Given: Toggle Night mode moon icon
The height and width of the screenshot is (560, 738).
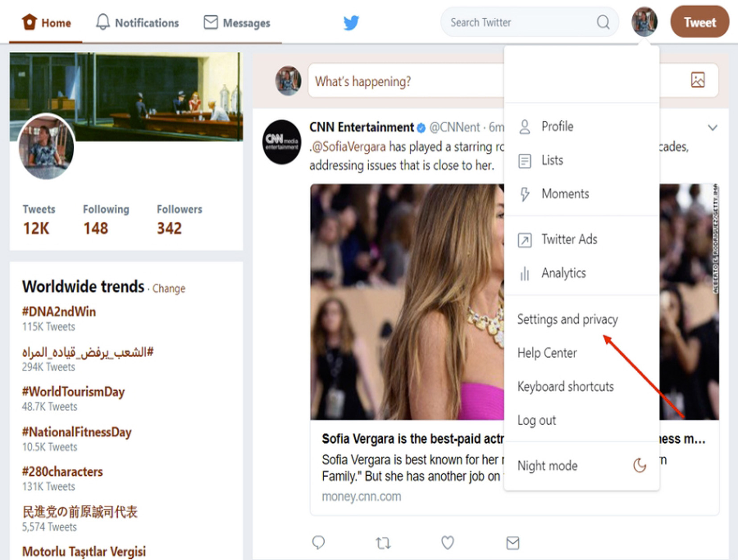Looking at the screenshot, I should 639,465.
